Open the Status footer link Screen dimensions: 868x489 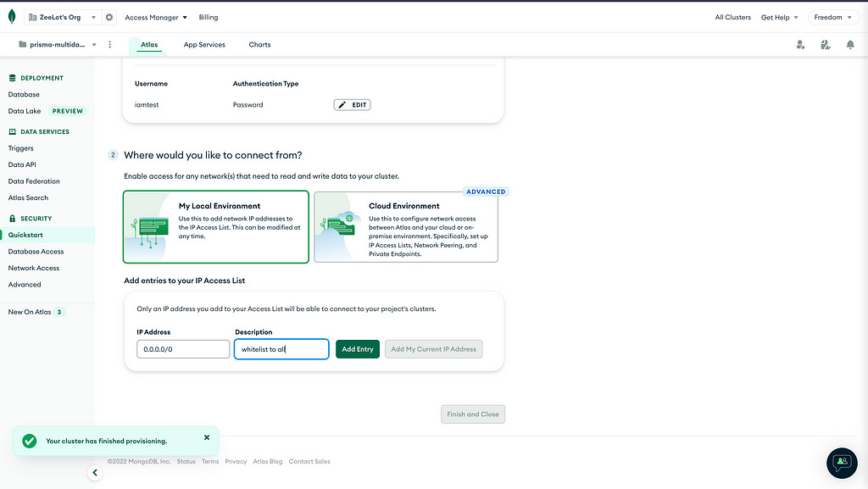186,461
